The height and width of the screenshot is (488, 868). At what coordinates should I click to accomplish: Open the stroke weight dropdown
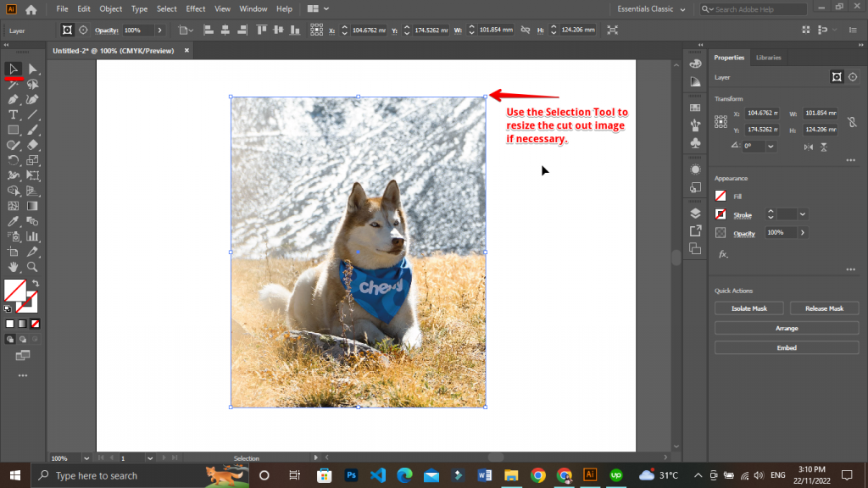pos(802,214)
